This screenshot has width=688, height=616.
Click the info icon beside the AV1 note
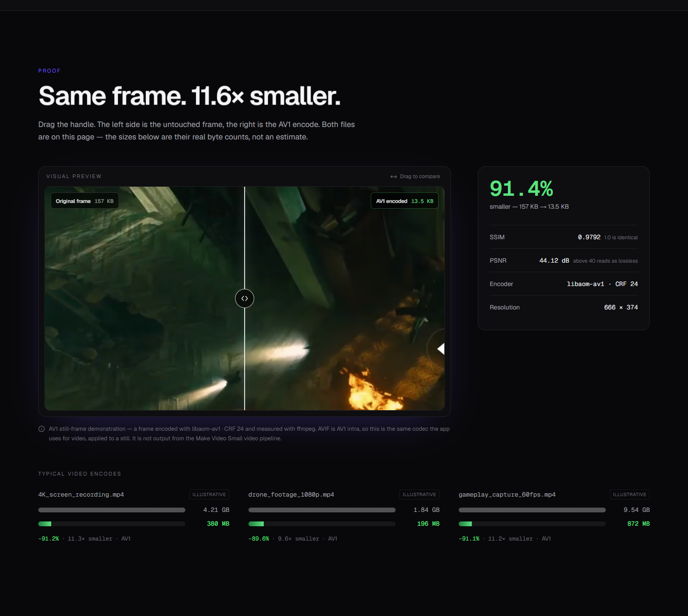pyautogui.click(x=42, y=429)
